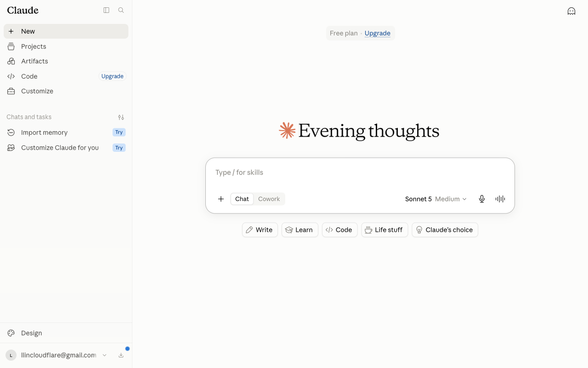
Task: Open Import memory item
Action: pos(66,132)
